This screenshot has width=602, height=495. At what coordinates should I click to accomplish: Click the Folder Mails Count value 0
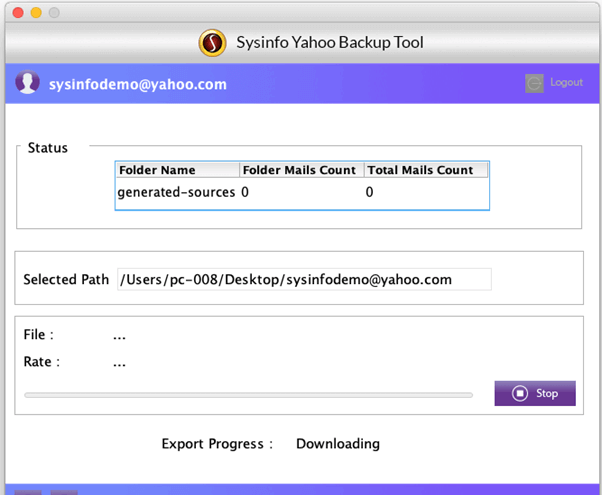pos(245,192)
